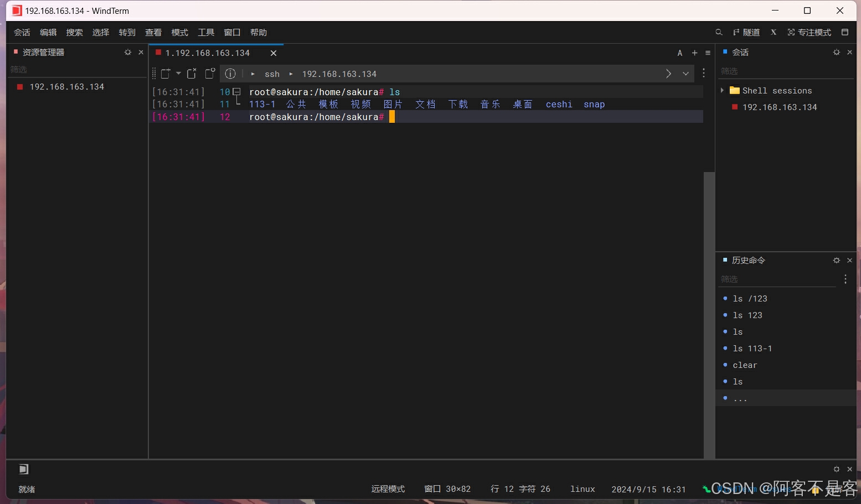Focus the 筛选 filter field in 会话 panel
Image resolution: width=861 pixels, height=504 pixels.
tap(785, 71)
